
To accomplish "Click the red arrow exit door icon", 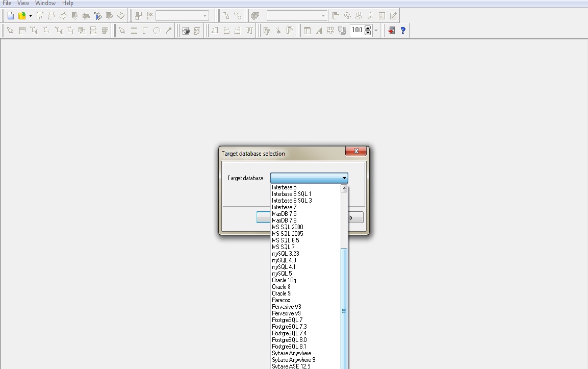I will [x=392, y=31].
